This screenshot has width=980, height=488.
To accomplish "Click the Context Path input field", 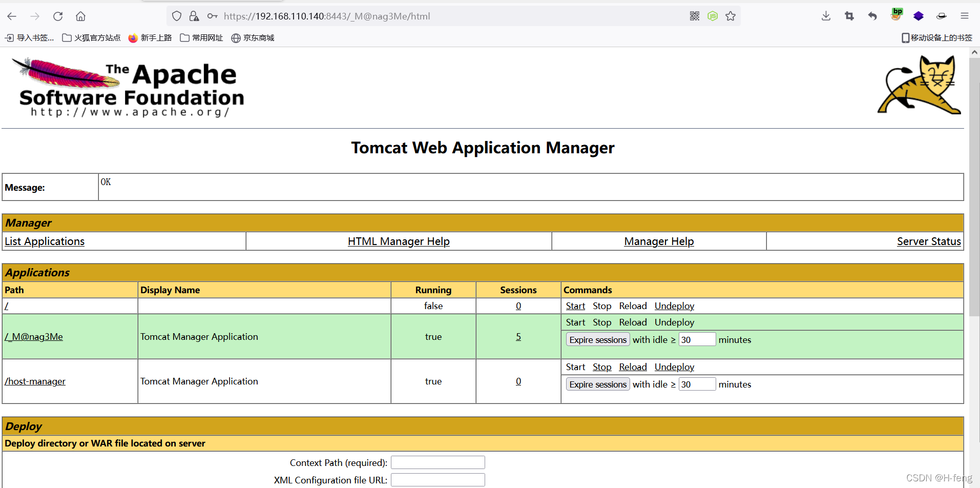I will pyautogui.click(x=438, y=462).
